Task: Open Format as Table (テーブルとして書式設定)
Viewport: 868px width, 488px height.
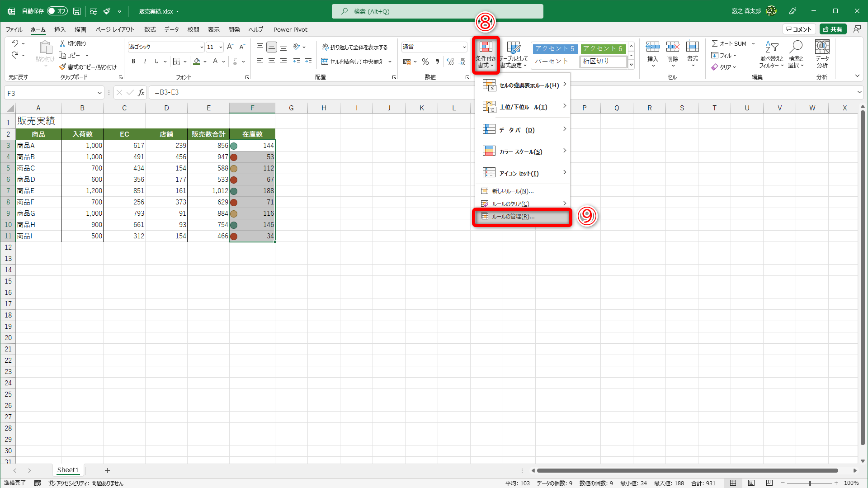Action: click(514, 55)
